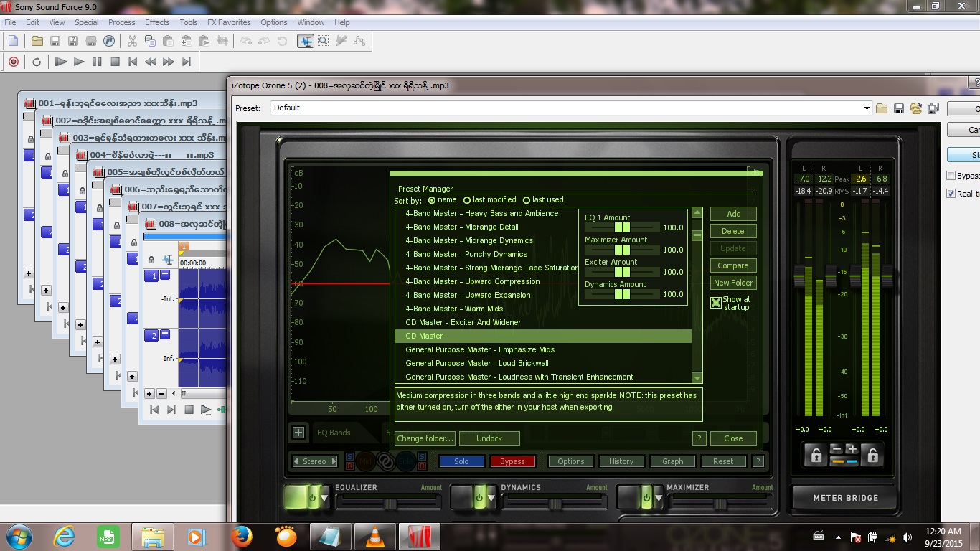Select sort by last used radio button
The image size is (980, 551).
pyautogui.click(x=527, y=200)
